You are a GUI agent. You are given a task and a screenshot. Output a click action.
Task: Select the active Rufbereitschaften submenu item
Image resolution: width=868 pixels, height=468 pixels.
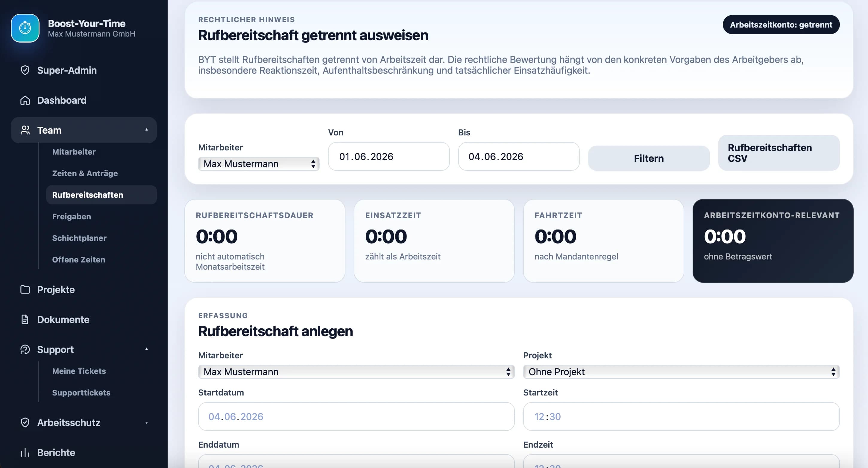[x=101, y=195]
